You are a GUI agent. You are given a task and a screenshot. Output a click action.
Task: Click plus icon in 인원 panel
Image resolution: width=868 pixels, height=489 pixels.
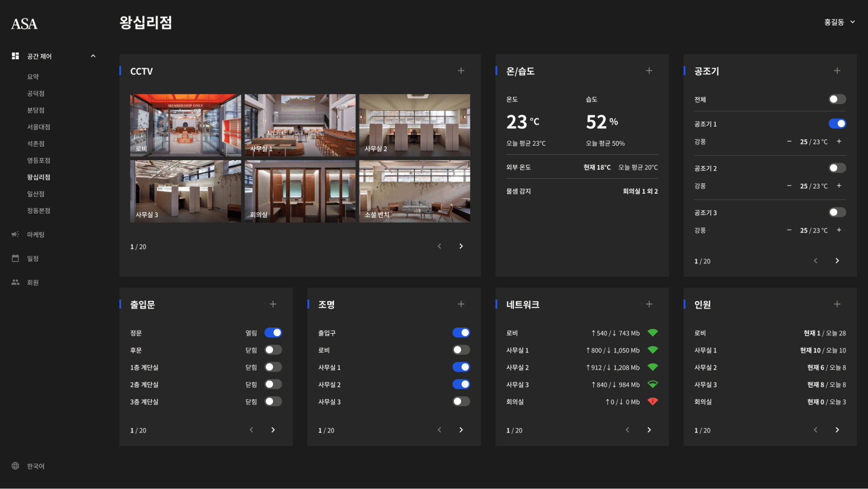pos(837,304)
